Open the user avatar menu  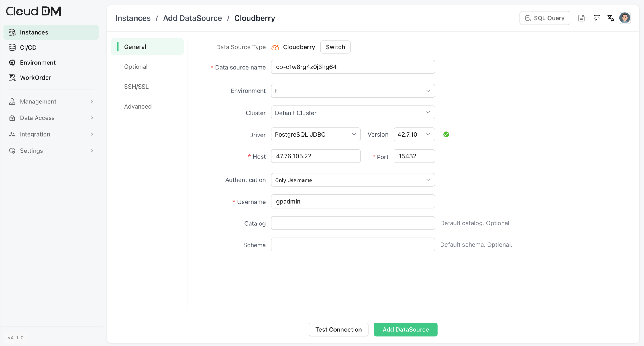coord(625,18)
